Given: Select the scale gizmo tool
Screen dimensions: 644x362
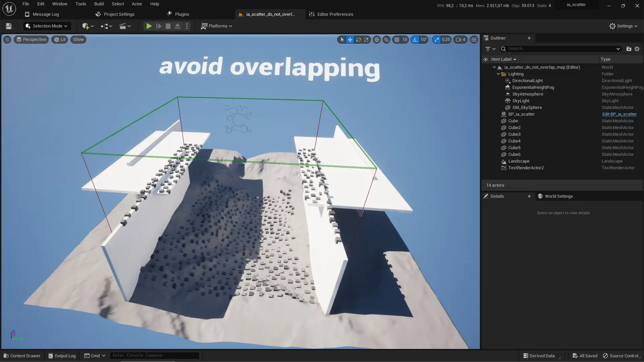Looking at the screenshot, I should click(x=366, y=40).
